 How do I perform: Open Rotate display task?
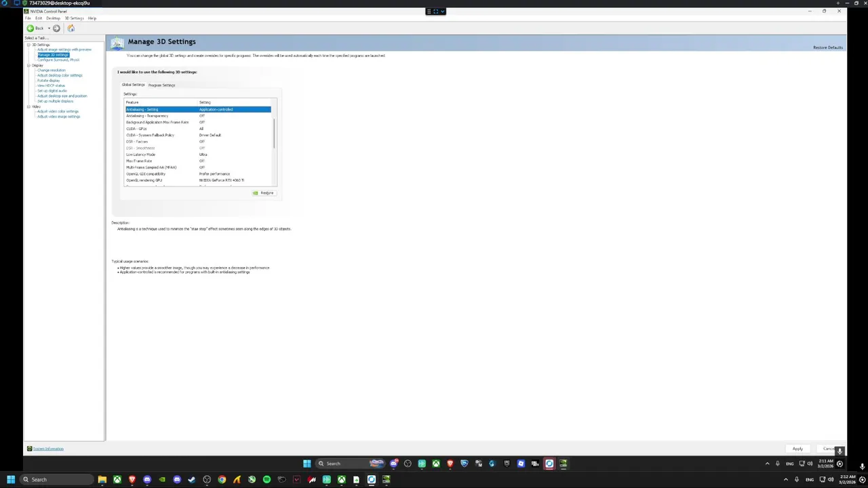tap(49, 81)
